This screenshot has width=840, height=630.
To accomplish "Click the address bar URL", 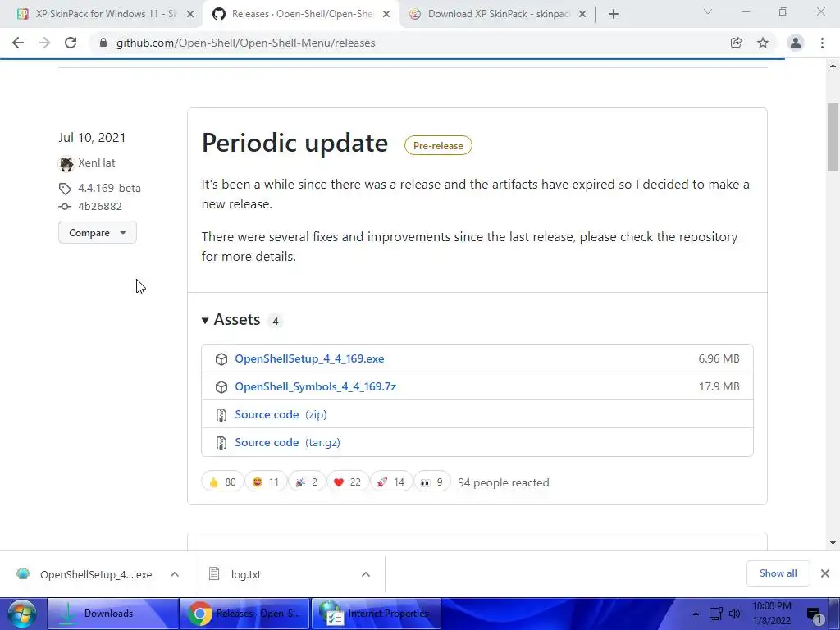I will (x=245, y=43).
